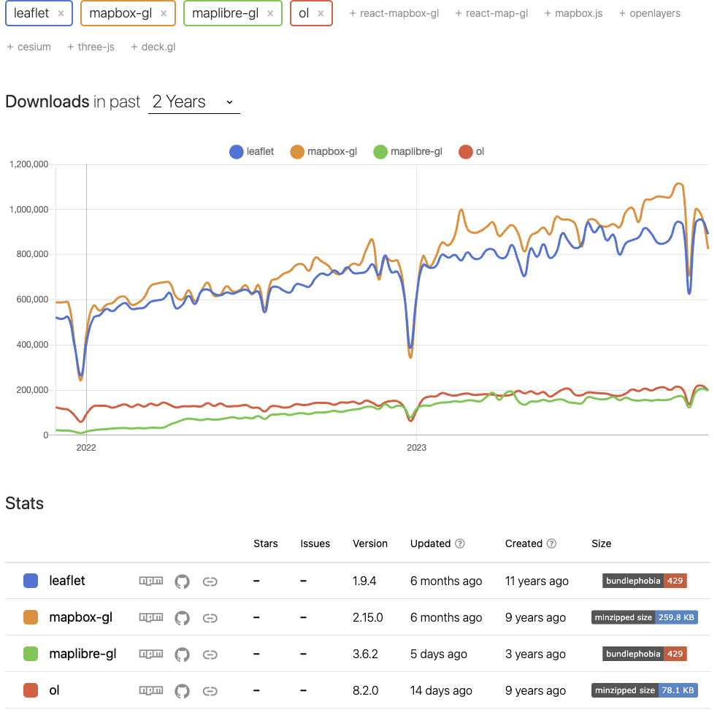Open the 2 Years time range dropdown
This screenshot has width=728, height=710.
coord(194,102)
